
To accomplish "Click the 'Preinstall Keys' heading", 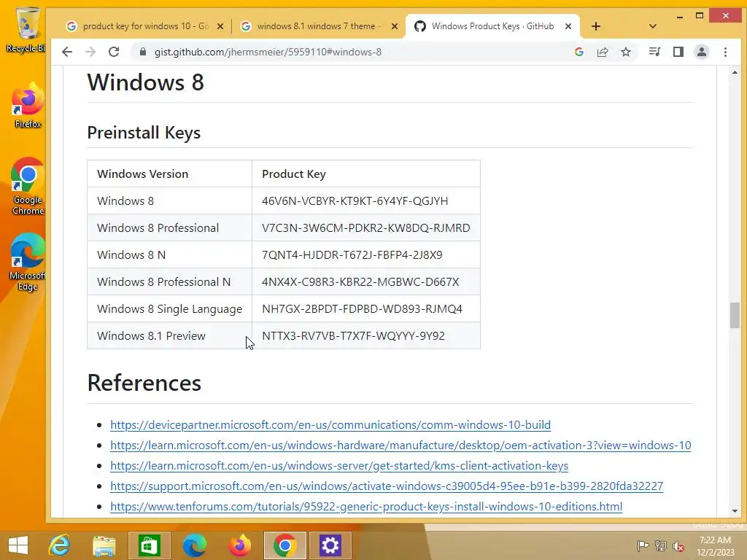I will tap(144, 133).
